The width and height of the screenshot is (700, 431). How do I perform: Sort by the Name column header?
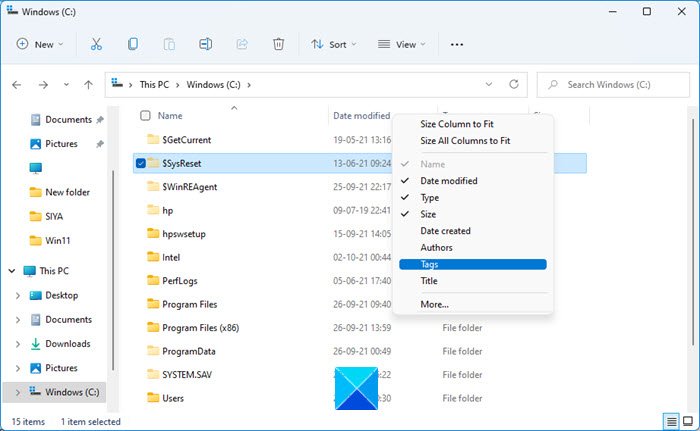coord(170,116)
